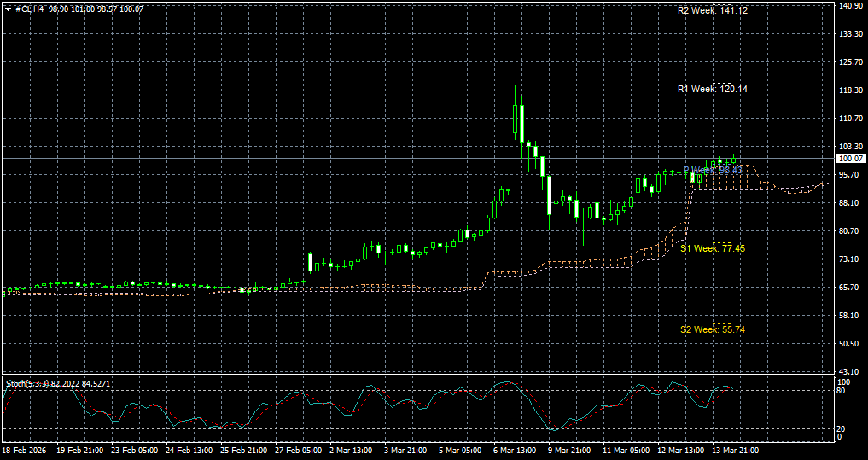The height and width of the screenshot is (460, 868).
Task: Click the 5 Mar 05:00 time label
Action: 460,451
